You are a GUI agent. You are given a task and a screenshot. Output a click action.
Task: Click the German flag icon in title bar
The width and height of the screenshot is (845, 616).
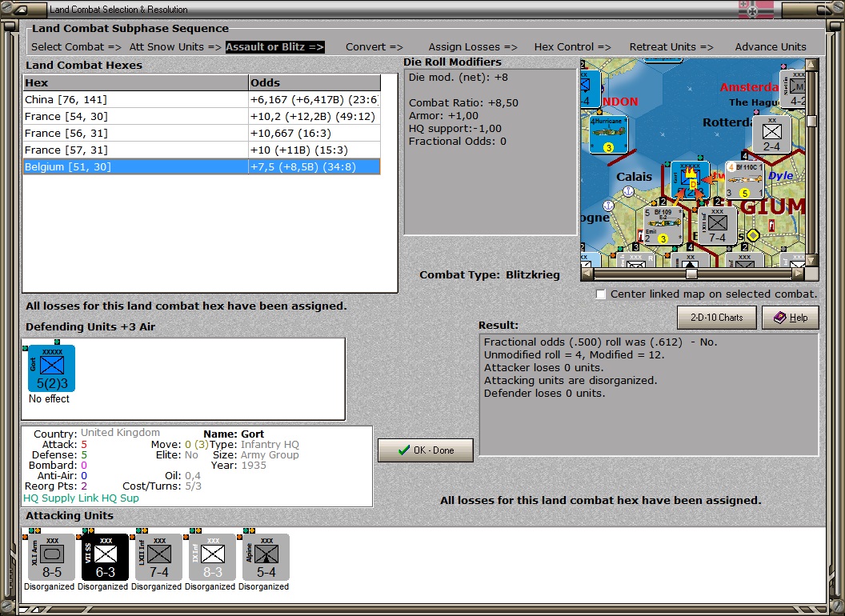point(755,9)
